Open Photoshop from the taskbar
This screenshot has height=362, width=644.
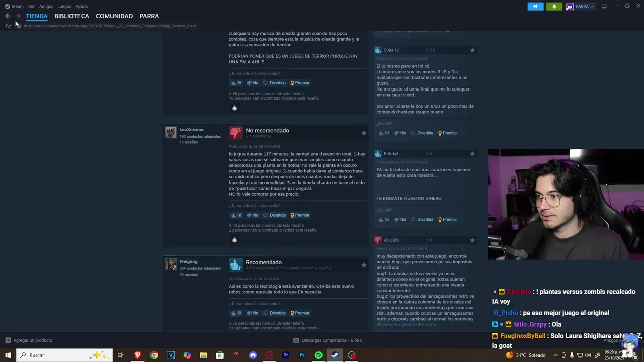click(302, 355)
